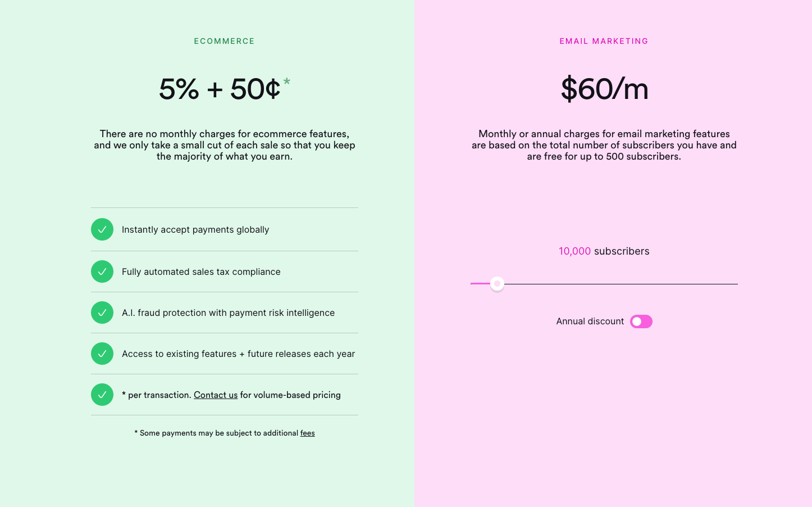Click the round slider thumb handle
The width and height of the screenshot is (812, 507).
(496, 284)
